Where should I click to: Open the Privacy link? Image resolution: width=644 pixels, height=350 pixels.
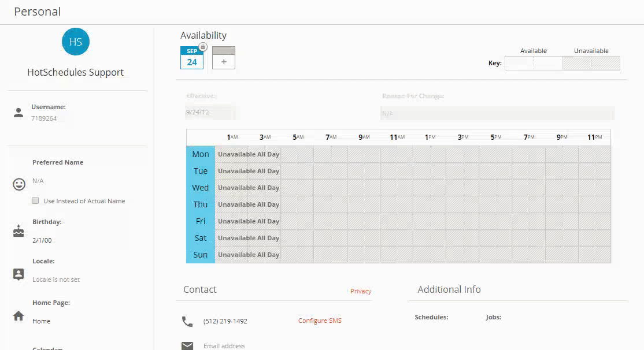360,291
